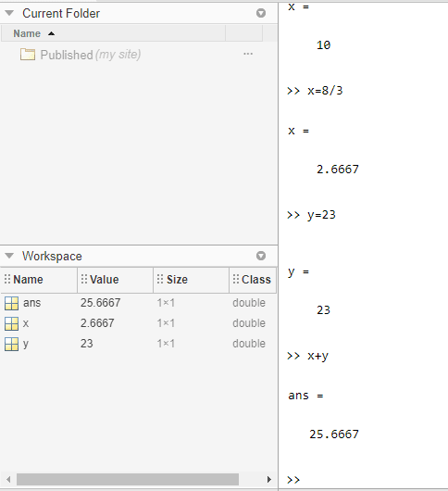448x491 pixels.
Task: Collapse the Current Folder panel triangle
Action: (x=9, y=13)
